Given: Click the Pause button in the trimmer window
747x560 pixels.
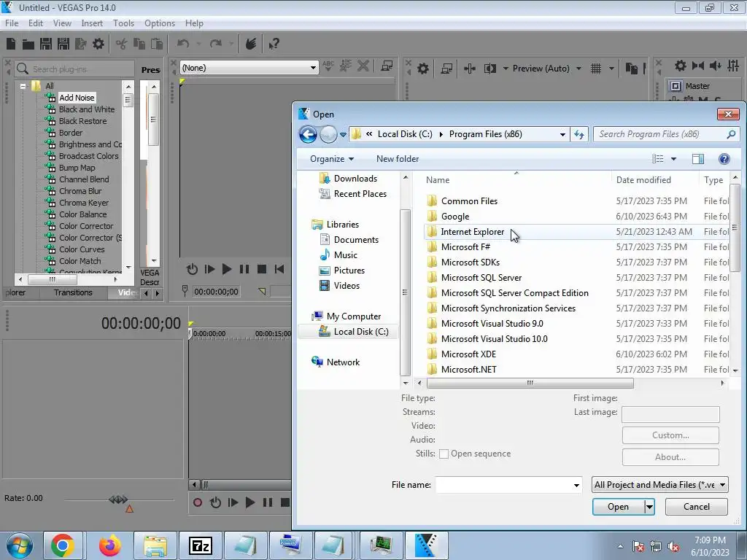Looking at the screenshot, I should [x=244, y=270].
